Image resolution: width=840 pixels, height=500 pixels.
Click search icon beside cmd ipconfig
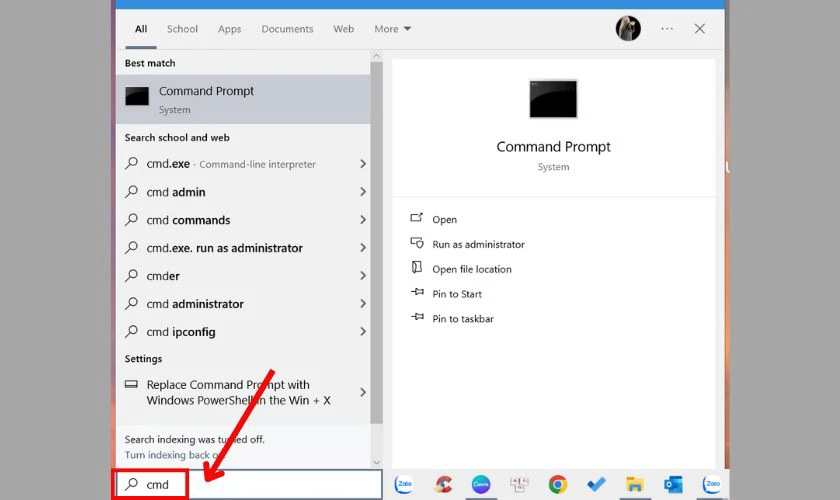point(131,331)
